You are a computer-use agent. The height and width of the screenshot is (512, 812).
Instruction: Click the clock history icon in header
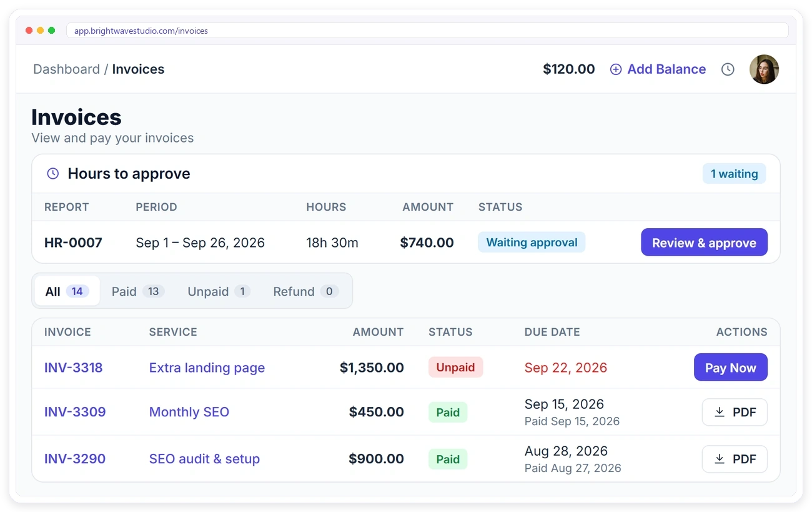pos(728,69)
